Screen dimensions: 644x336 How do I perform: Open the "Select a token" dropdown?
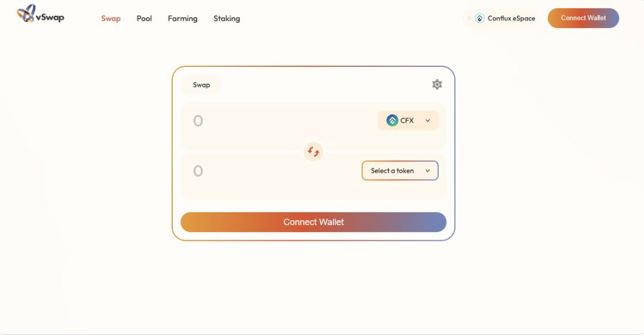point(400,171)
